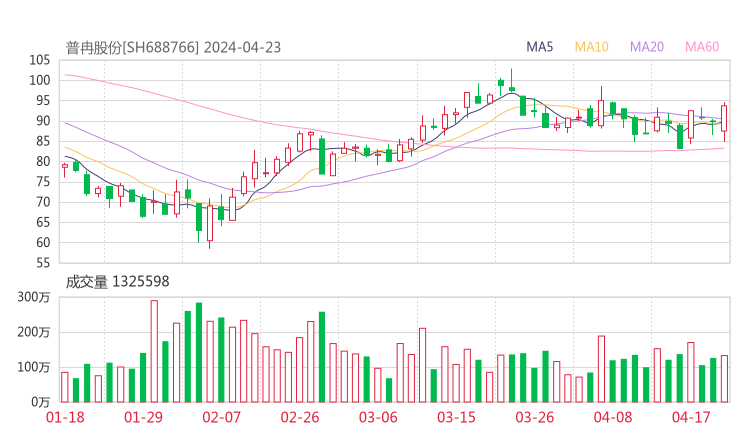740x440 pixels.
Task: Click the 300万 volume axis label
Action: click(x=34, y=297)
